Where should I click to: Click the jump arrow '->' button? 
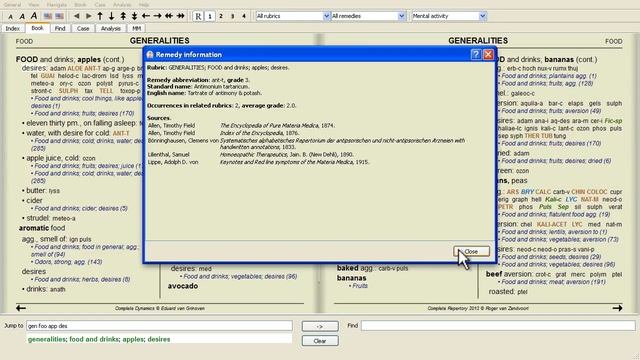[320, 326]
